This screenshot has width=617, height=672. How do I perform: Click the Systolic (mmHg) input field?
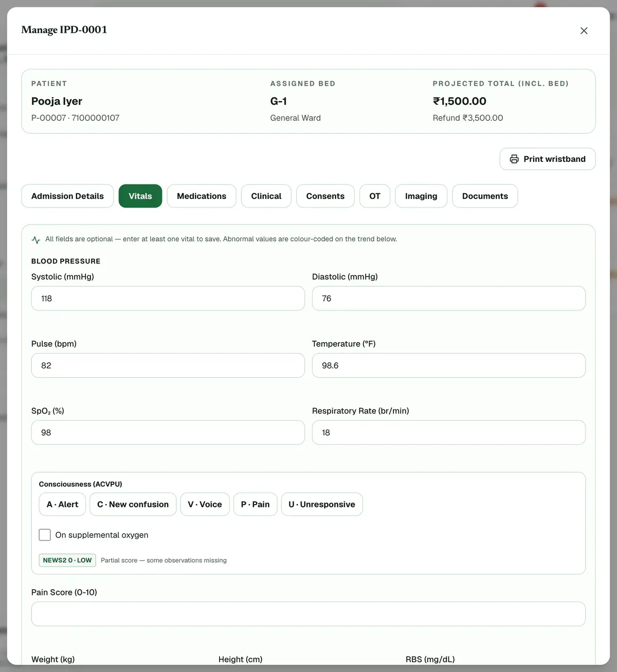click(168, 298)
